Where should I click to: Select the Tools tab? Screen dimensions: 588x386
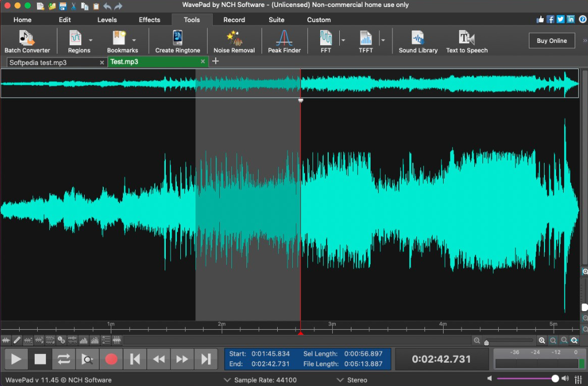[x=191, y=20]
